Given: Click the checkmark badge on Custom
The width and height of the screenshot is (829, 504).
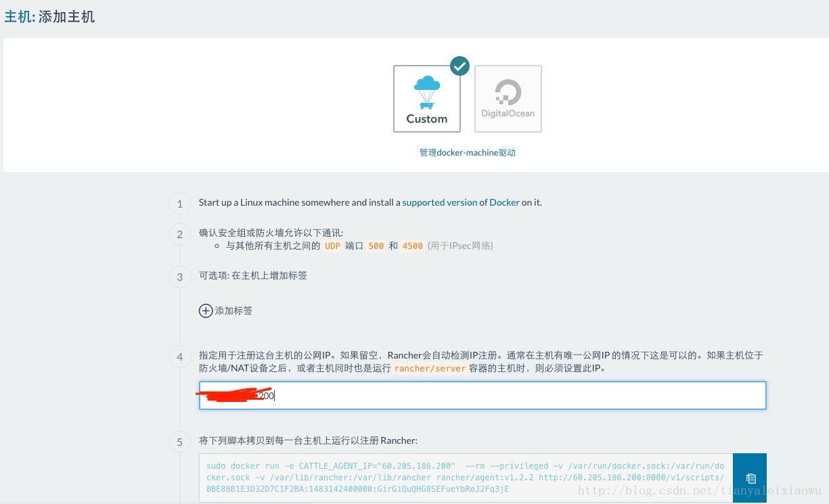Looking at the screenshot, I should (460, 66).
